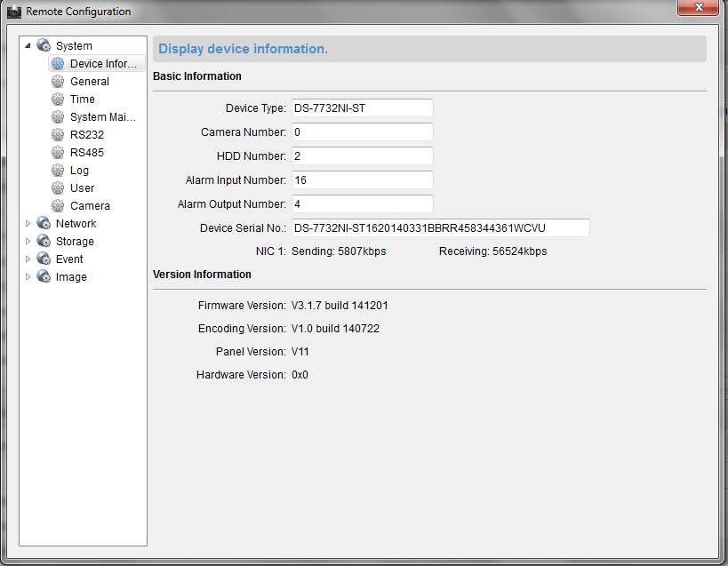Click the gear icon beside Camera
This screenshot has width=728, height=566.
click(58, 205)
